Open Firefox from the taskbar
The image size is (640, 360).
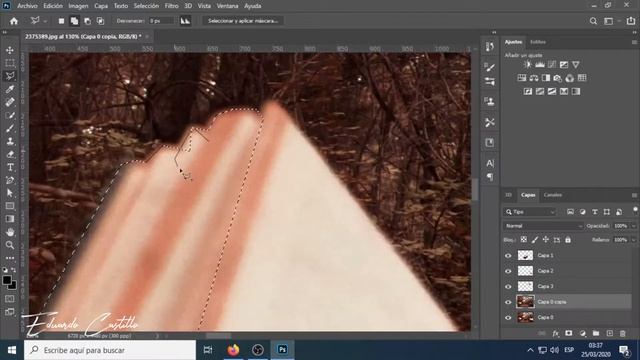click(x=233, y=350)
